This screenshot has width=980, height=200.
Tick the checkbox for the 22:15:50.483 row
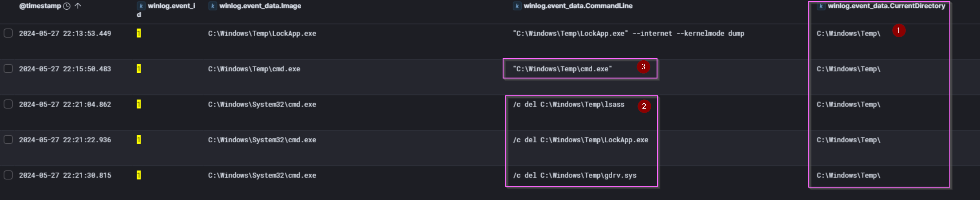pyautogui.click(x=8, y=69)
